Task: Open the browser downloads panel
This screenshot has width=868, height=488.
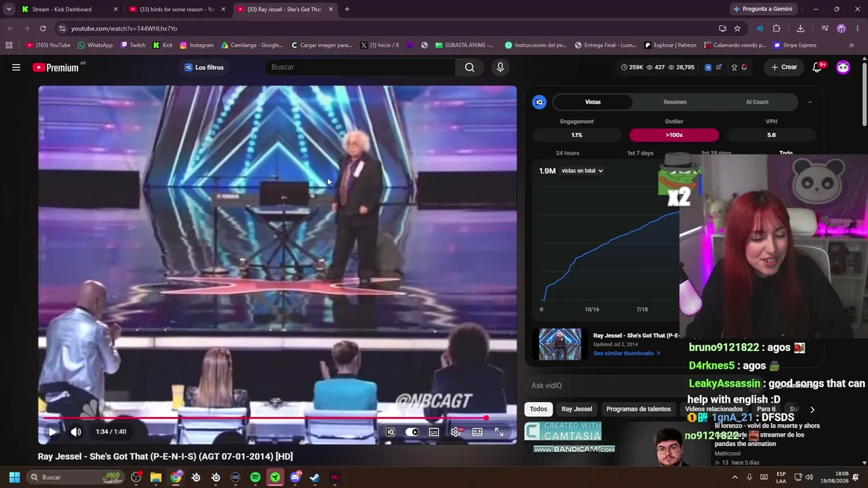Action: [800, 28]
